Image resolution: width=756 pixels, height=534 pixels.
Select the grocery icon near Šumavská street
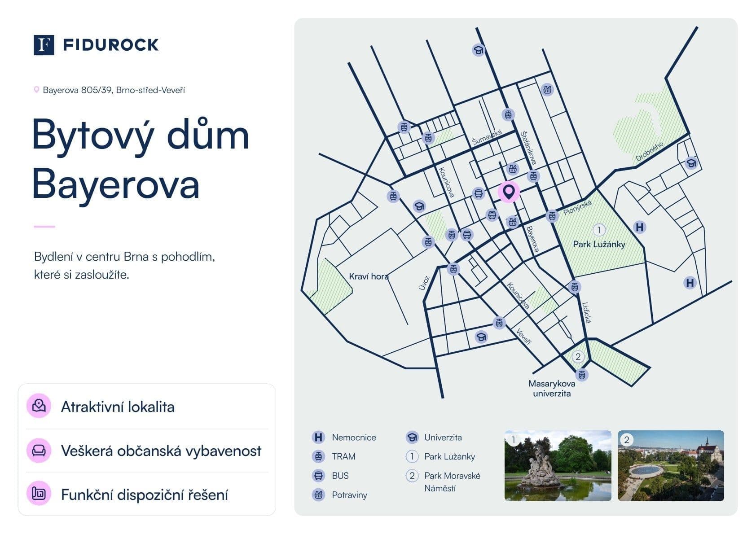click(512, 169)
